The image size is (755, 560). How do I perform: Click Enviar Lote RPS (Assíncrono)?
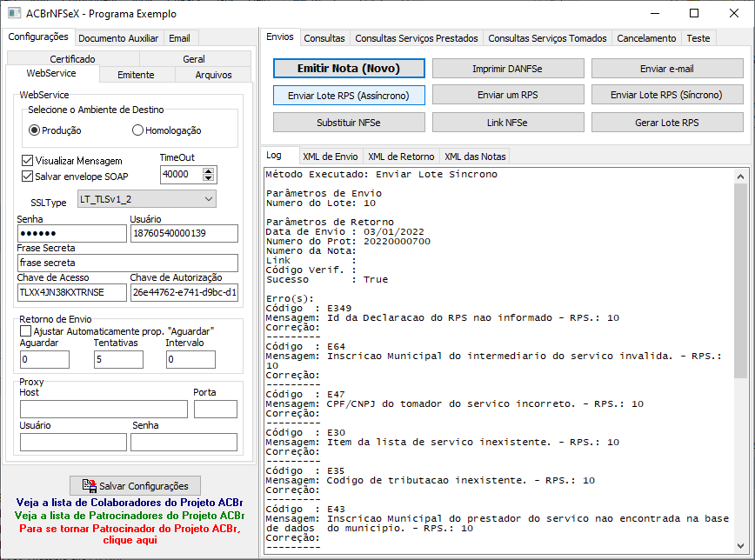coord(349,96)
